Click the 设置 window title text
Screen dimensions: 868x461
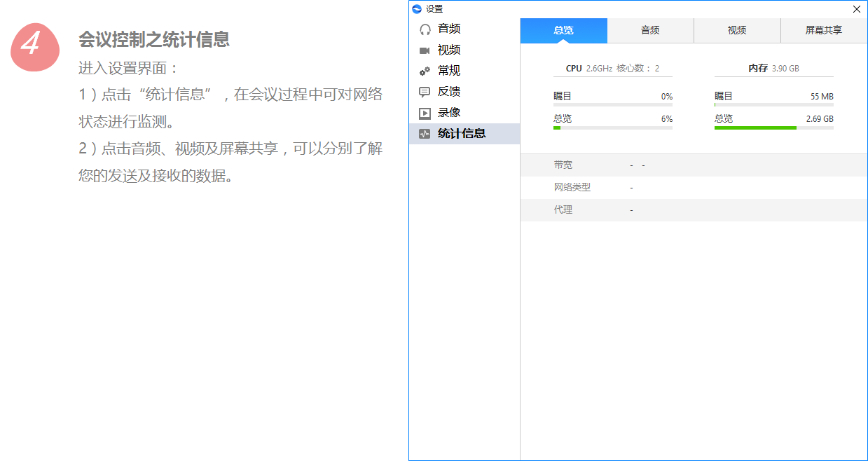[x=433, y=8]
